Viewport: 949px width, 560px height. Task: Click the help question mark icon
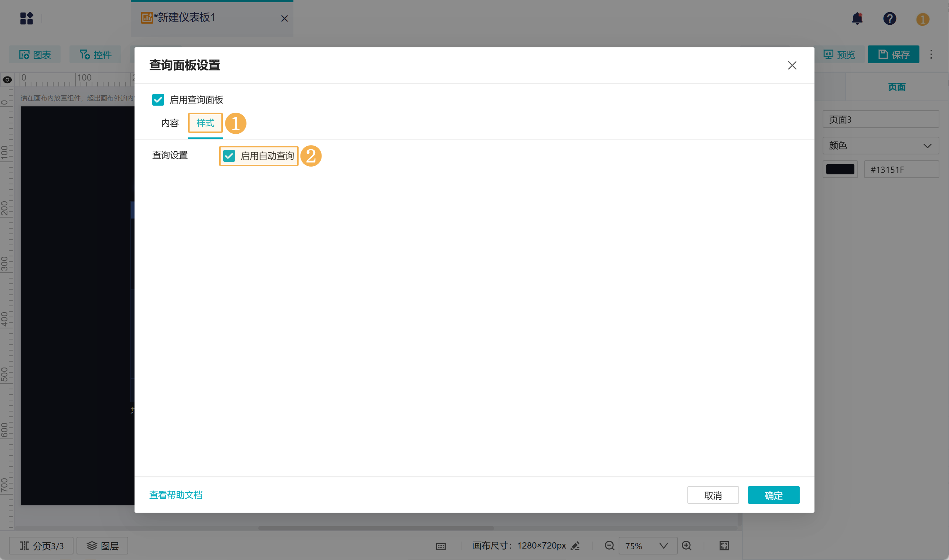pyautogui.click(x=890, y=18)
